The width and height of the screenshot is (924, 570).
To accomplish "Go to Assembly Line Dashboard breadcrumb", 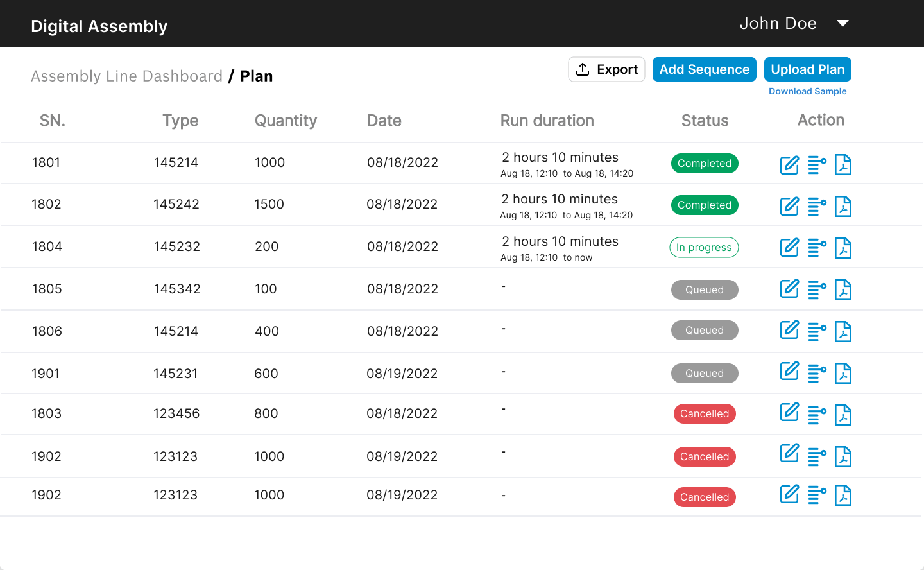I will tap(126, 76).
